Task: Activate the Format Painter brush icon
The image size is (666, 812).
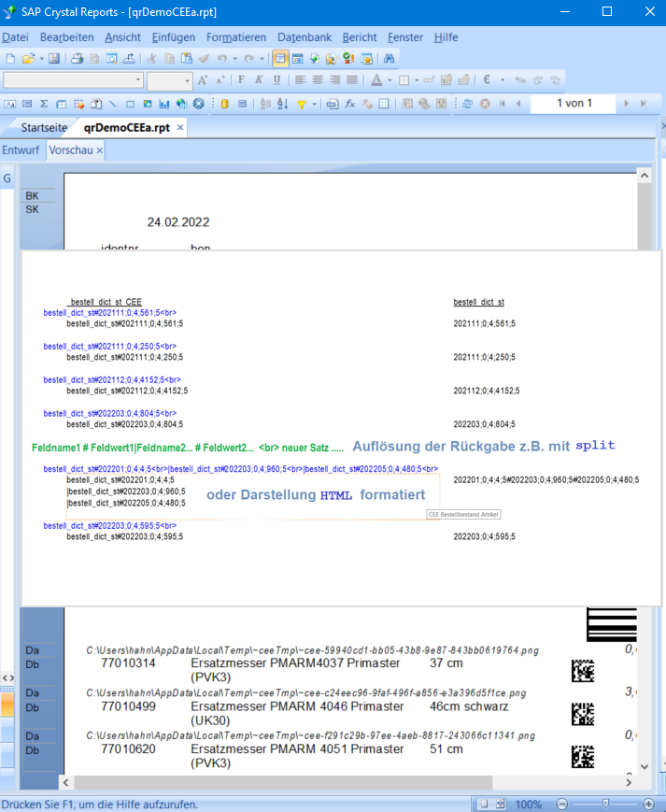Action: pos(204,59)
